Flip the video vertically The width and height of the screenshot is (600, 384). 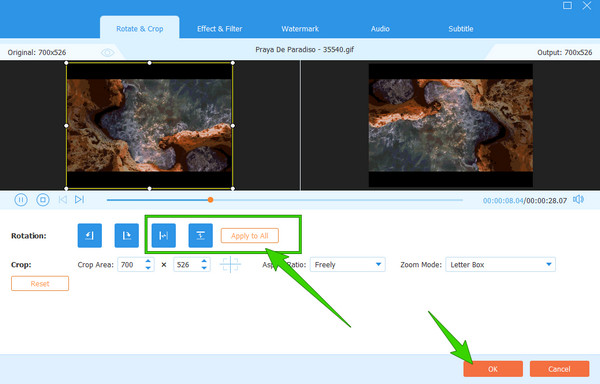201,235
